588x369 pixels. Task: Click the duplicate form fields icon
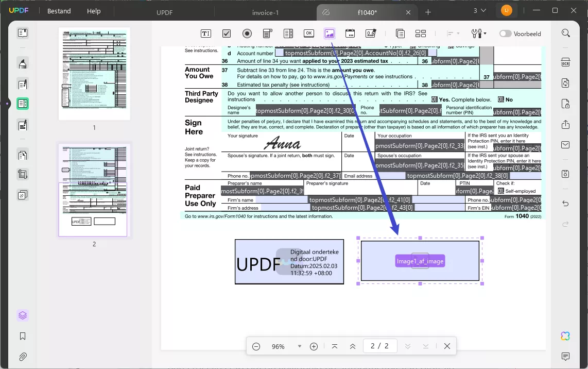pos(400,34)
